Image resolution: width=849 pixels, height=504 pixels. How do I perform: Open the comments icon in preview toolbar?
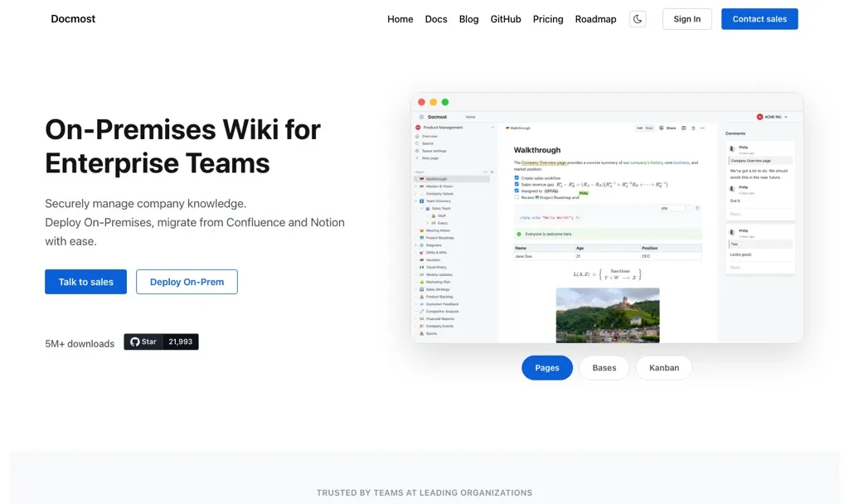pyautogui.click(x=683, y=128)
